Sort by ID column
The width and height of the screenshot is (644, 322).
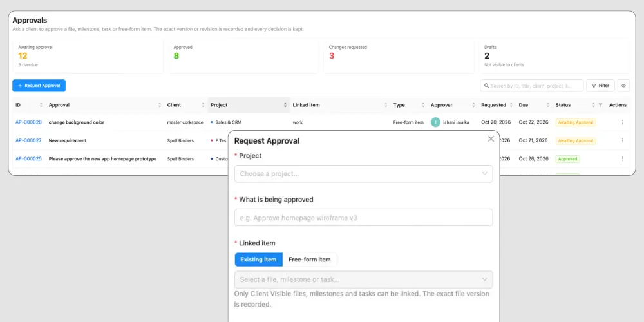click(41, 105)
